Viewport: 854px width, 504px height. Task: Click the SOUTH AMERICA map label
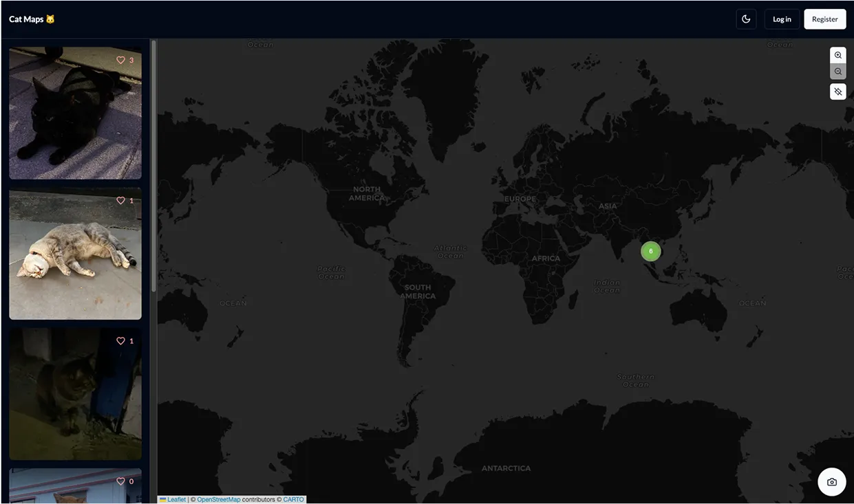(x=418, y=292)
